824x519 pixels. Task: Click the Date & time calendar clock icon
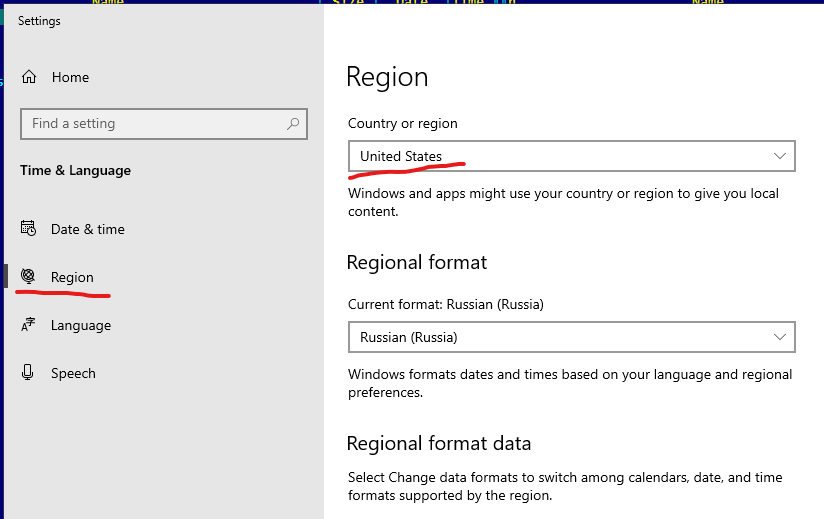point(28,229)
